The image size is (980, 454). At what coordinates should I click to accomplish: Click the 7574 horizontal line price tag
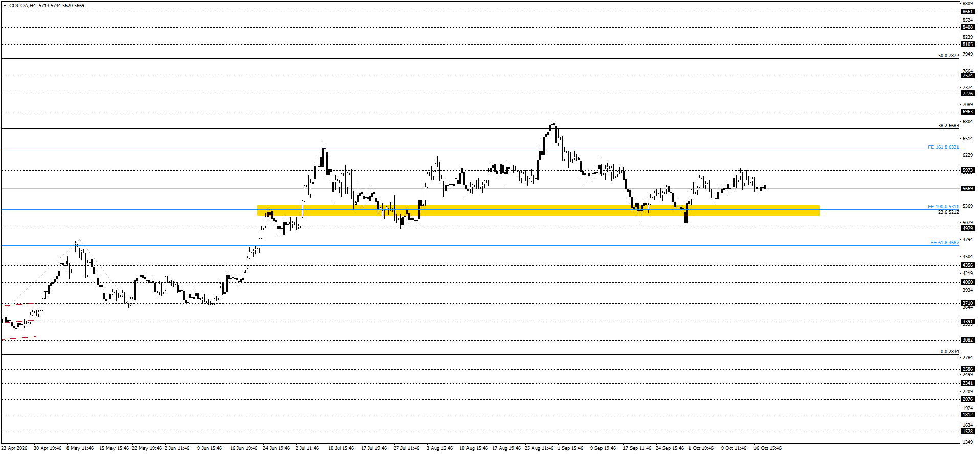[x=968, y=76]
